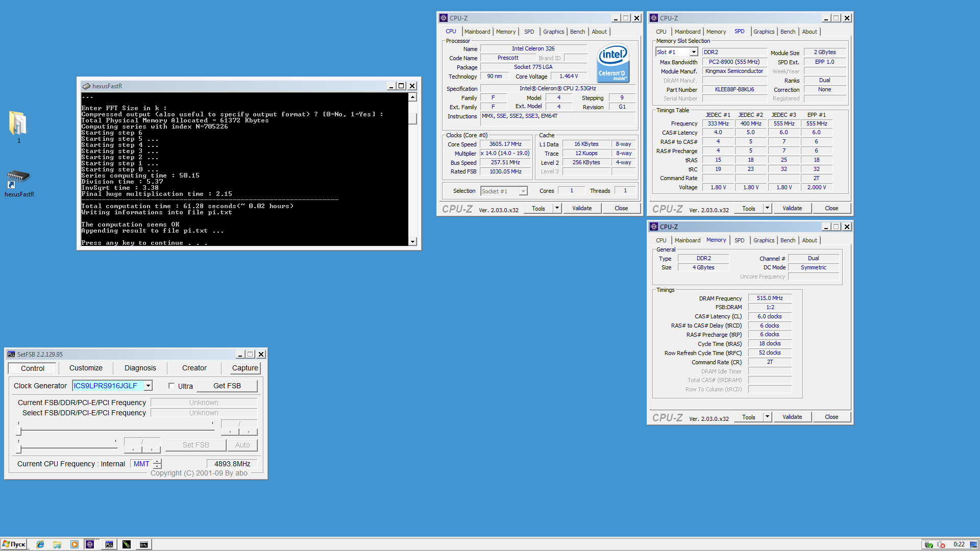Click the MMT frequency stepper up arrow
This screenshot has width=980, height=551.
[x=158, y=461]
